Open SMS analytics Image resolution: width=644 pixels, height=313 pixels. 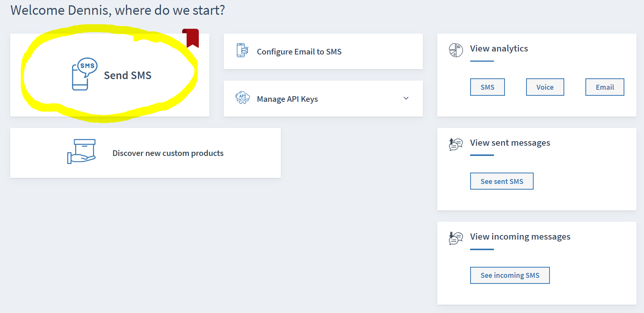pyautogui.click(x=487, y=87)
